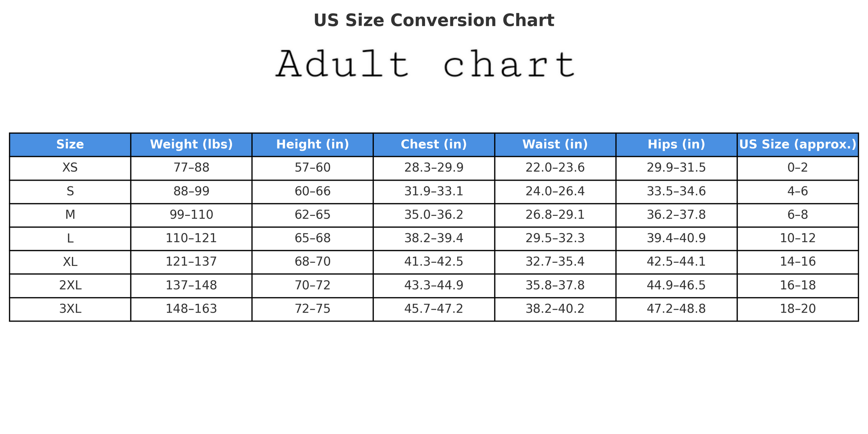Click the 3XL size cell
Viewport: 868px width, 434px height.
point(70,309)
